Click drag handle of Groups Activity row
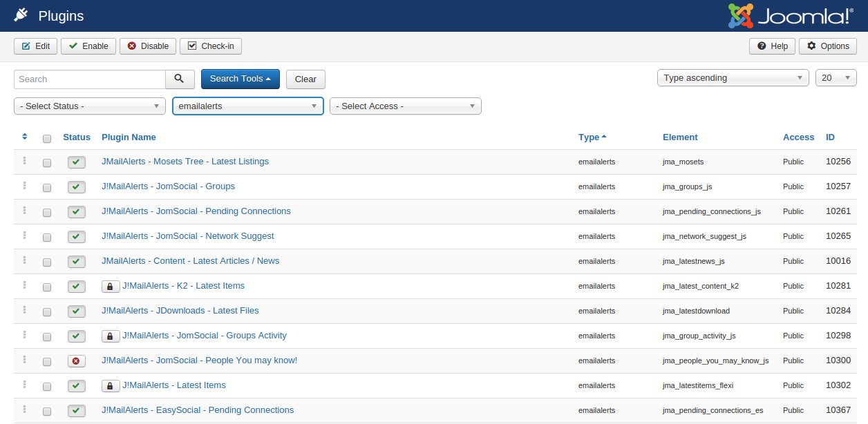Viewport: 868px width, 424px height. pyautogui.click(x=24, y=335)
